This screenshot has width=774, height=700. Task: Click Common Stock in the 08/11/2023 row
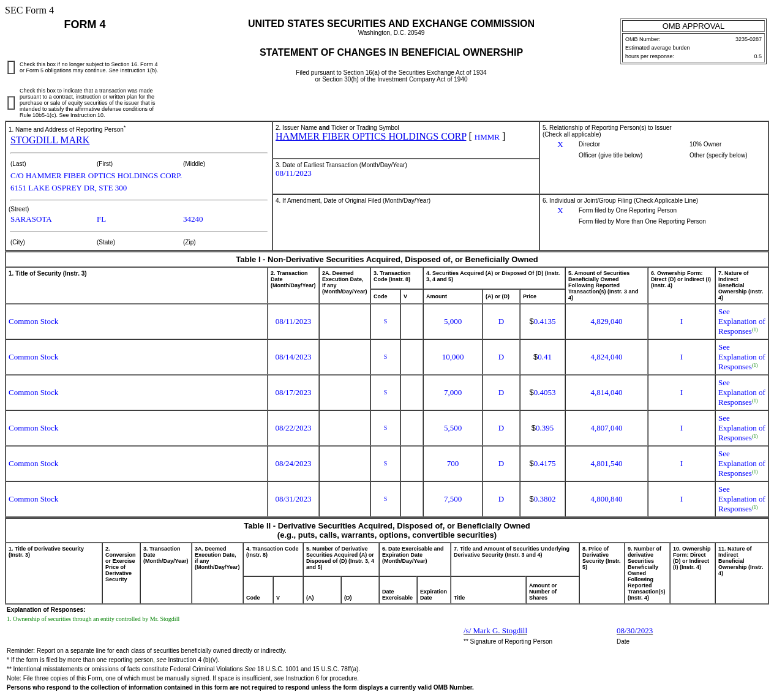tap(34, 322)
